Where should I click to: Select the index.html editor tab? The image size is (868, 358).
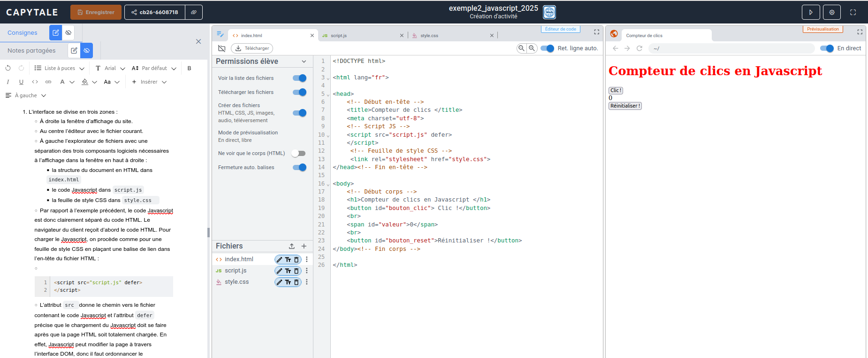point(251,36)
